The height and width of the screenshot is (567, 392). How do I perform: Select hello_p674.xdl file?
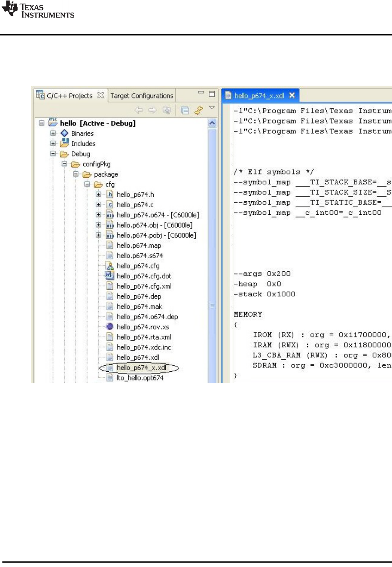(138, 357)
